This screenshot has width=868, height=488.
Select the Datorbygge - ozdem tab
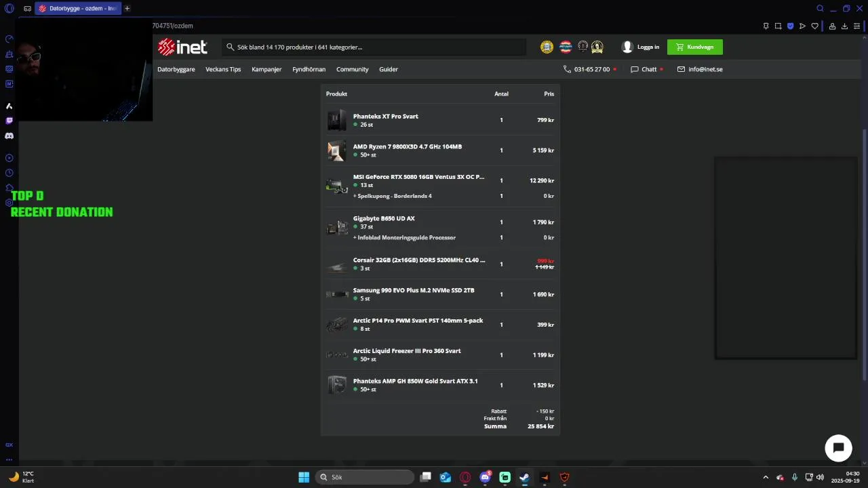[77, 8]
